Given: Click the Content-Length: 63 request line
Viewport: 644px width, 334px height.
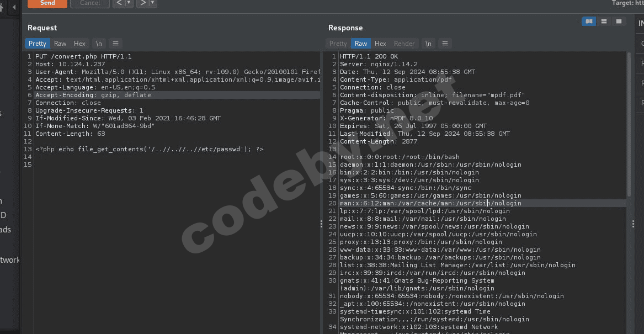Looking at the screenshot, I should 70,134.
